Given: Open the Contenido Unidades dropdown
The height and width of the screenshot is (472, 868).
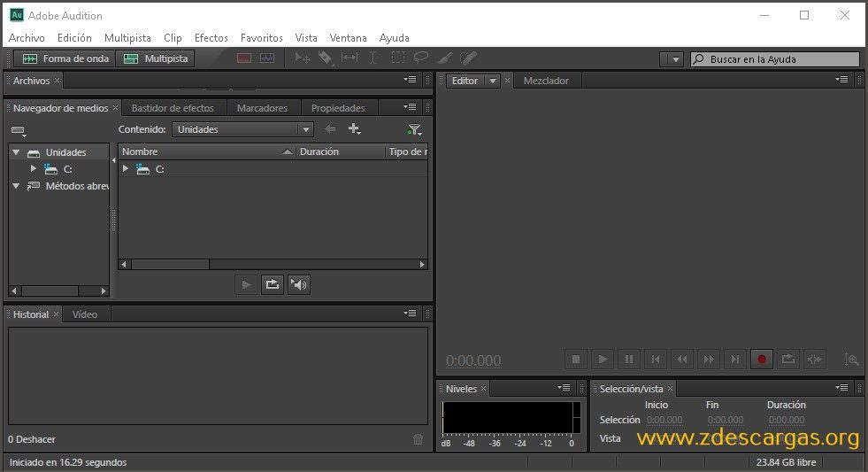Looking at the screenshot, I should pyautogui.click(x=242, y=129).
